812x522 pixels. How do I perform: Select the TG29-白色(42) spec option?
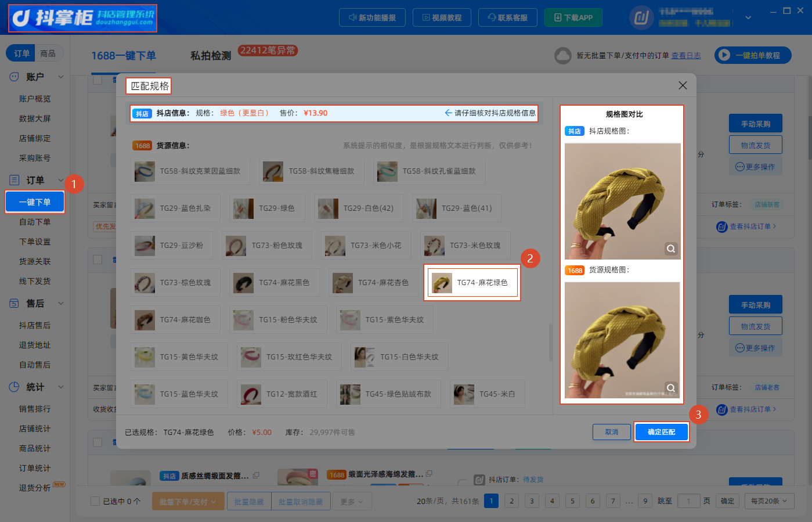[x=358, y=208]
